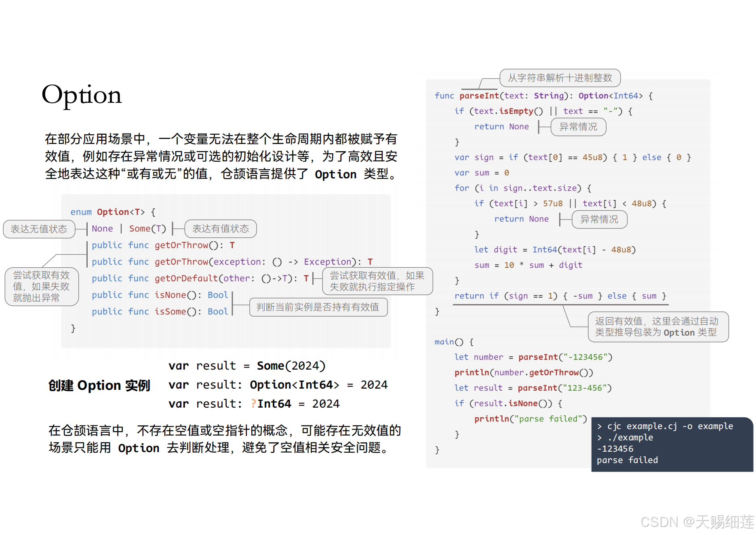This screenshot has width=756, height=535.
Task: Click the 'if (text.isEmpty() || text == "-")' line
Action: [544, 111]
